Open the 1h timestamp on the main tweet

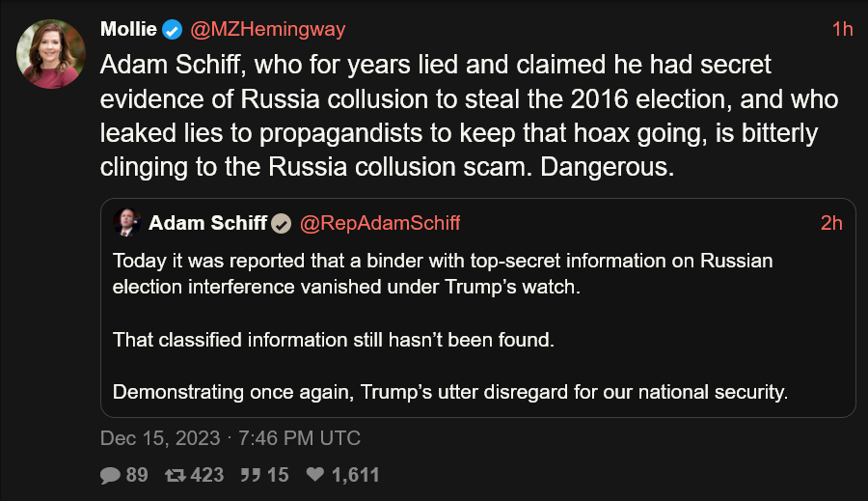tap(843, 29)
